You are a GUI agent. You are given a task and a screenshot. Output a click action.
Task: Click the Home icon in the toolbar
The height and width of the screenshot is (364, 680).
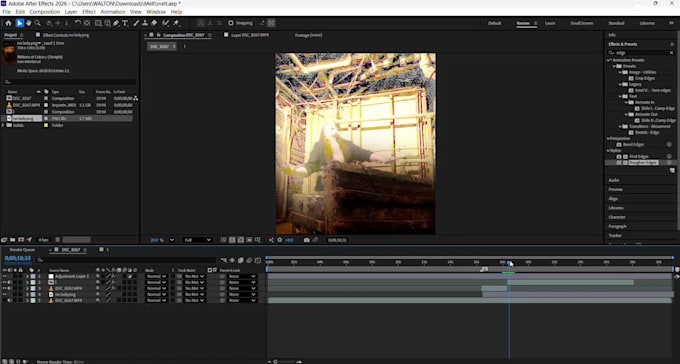[8, 23]
